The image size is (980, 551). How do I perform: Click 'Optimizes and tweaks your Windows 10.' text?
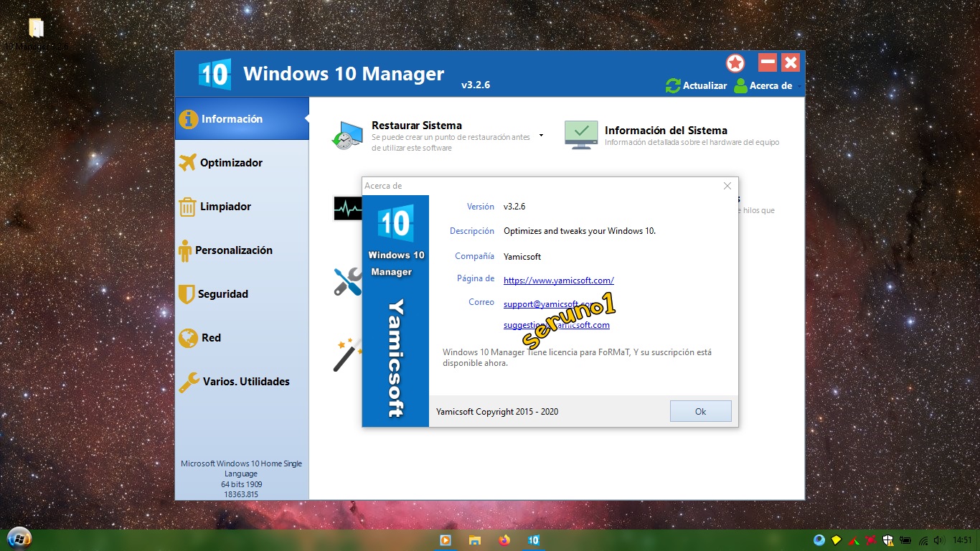coord(580,231)
